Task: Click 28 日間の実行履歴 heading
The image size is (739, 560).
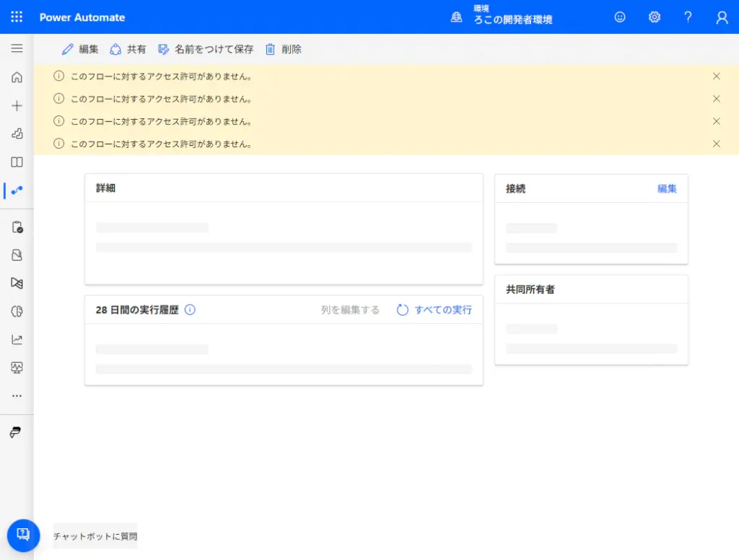Action: (137, 310)
